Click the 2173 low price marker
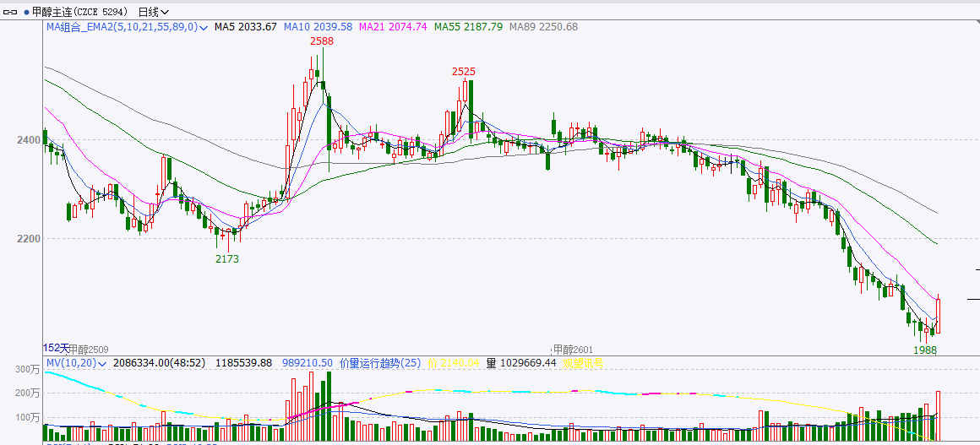Image resolution: width=980 pixels, height=445 pixels. point(226,259)
